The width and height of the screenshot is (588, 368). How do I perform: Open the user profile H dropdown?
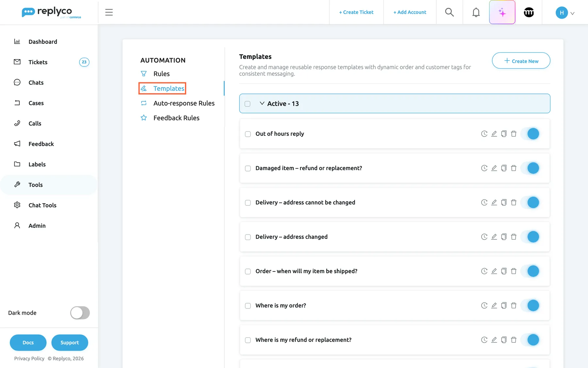coord(565,13)
